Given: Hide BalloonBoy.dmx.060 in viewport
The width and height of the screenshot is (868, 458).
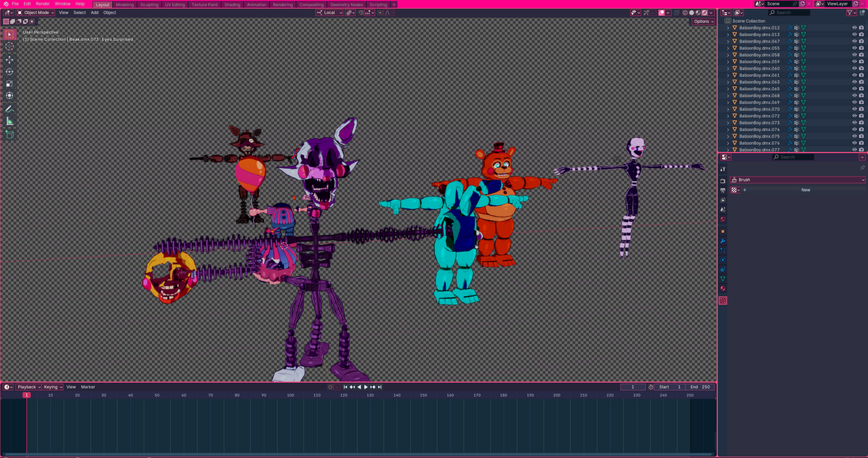Looking at the screenshot, I should [x=854, y=68].
